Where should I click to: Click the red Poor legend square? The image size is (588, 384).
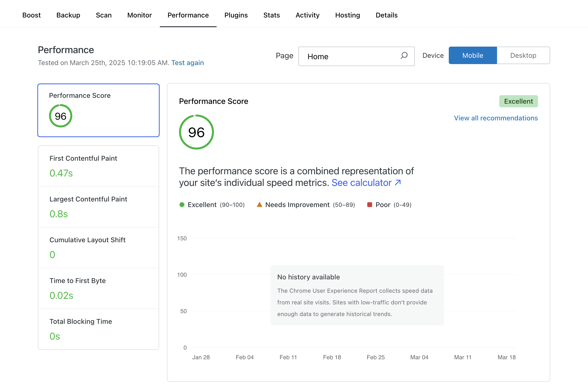[369, 204]
